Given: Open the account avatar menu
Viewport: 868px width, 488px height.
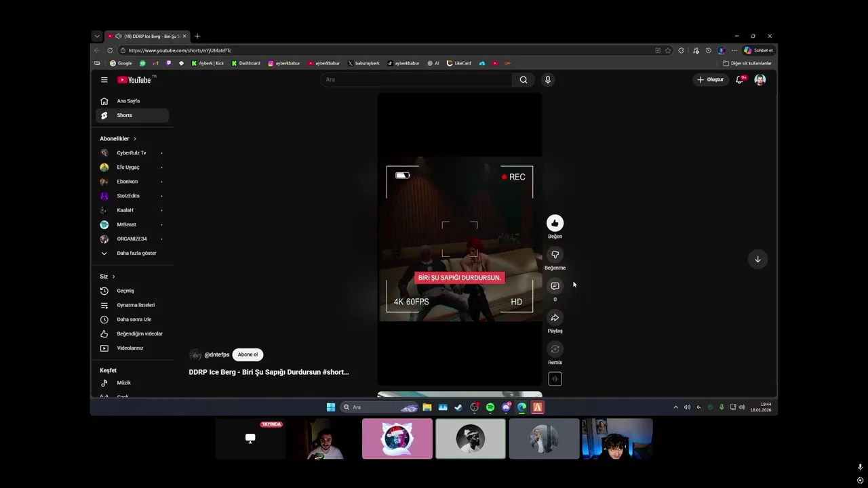Looking at the screenshot, I should (x=760, y=80).
